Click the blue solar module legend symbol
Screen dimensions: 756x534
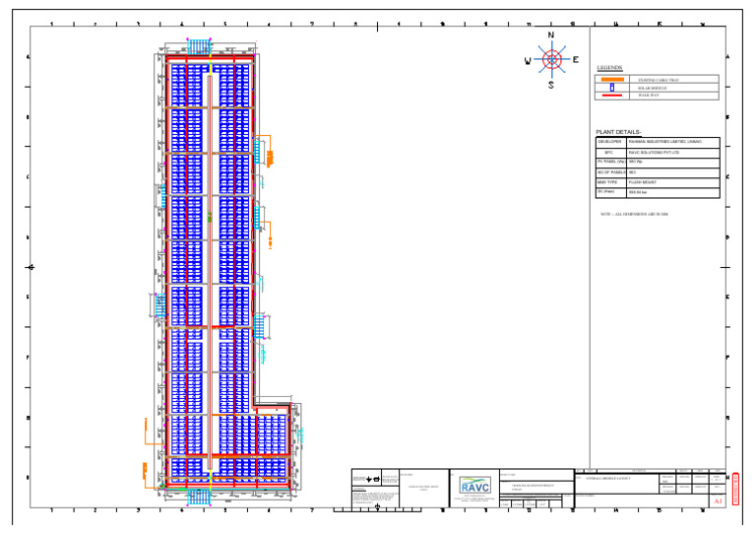pos(612,88)
